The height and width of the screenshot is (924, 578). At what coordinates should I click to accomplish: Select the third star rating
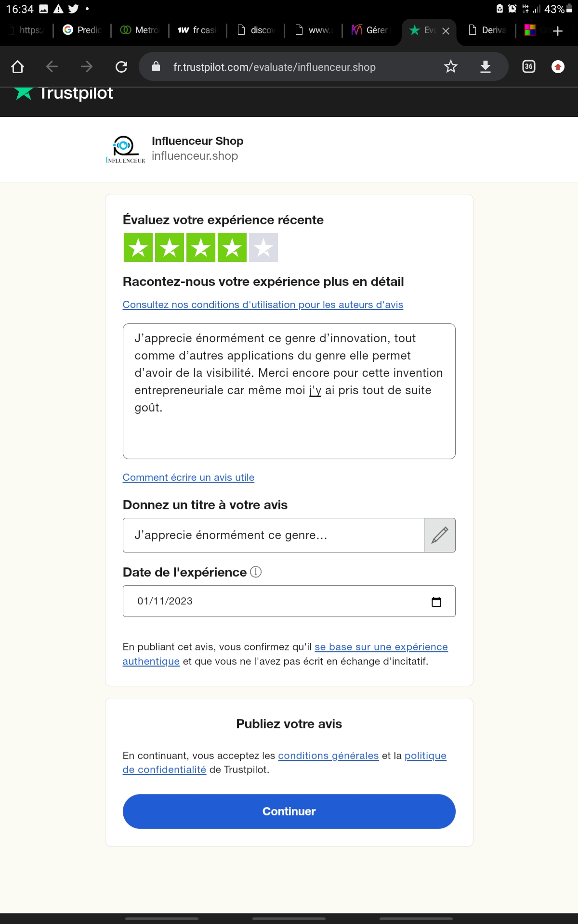point(201,248)
